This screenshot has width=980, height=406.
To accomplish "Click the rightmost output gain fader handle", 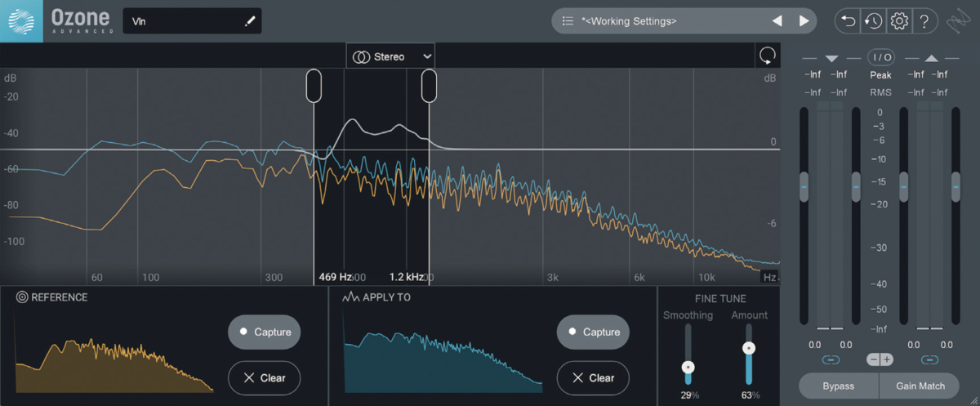I will (x=956, y=187).
